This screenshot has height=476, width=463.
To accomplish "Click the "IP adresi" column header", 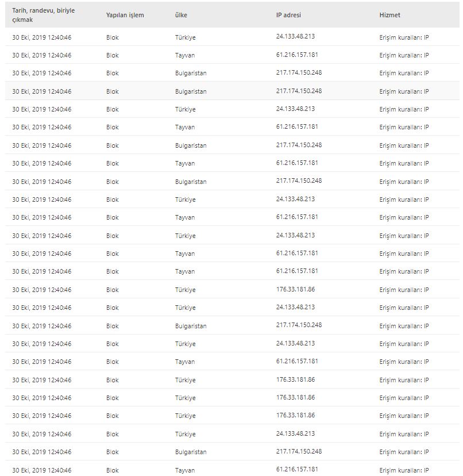I will 288,15.
